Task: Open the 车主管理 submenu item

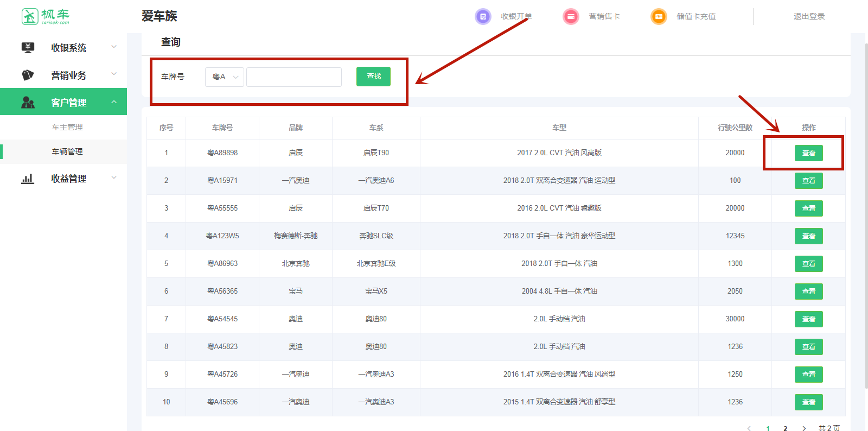Action: pos(67,127)
